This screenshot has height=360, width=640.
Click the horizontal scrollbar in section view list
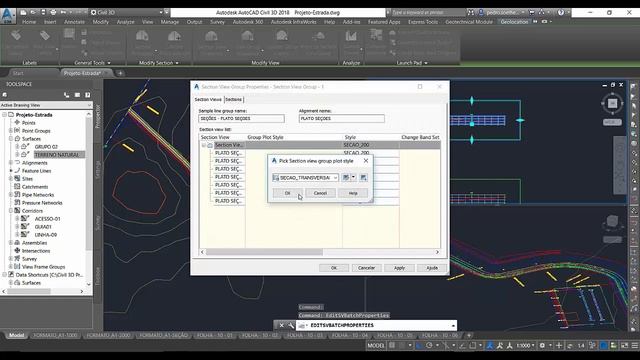tap(264, 252)
